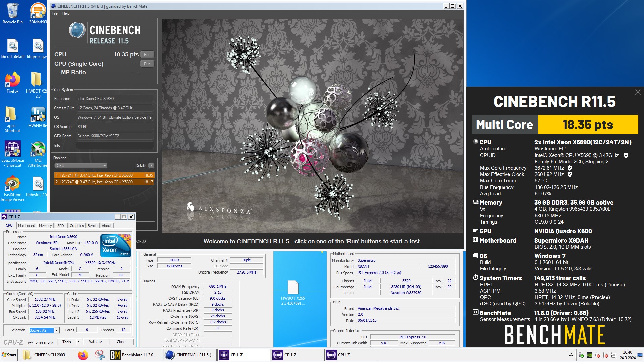Open the Tools dropdown arrow in CPU-Z
This screenshot has width=644, height=362.
click(79, 342)
